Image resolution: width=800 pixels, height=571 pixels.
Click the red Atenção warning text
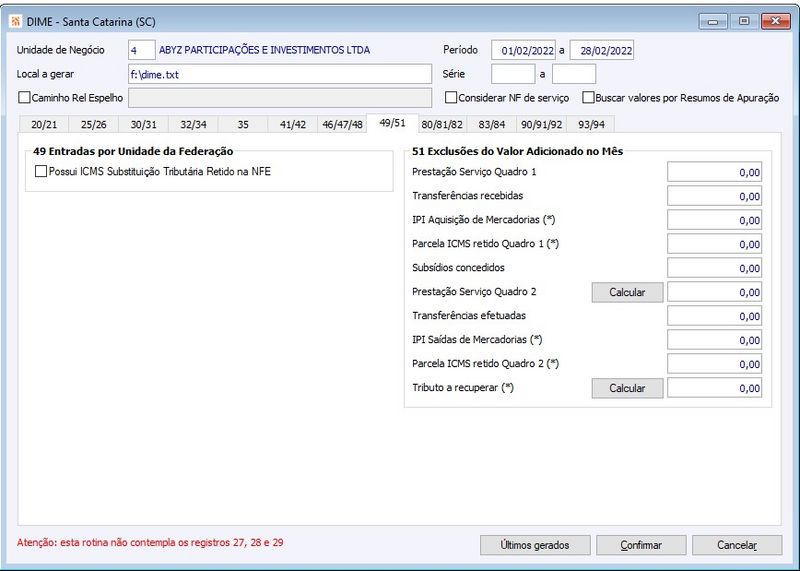click(x=150, y=542)
